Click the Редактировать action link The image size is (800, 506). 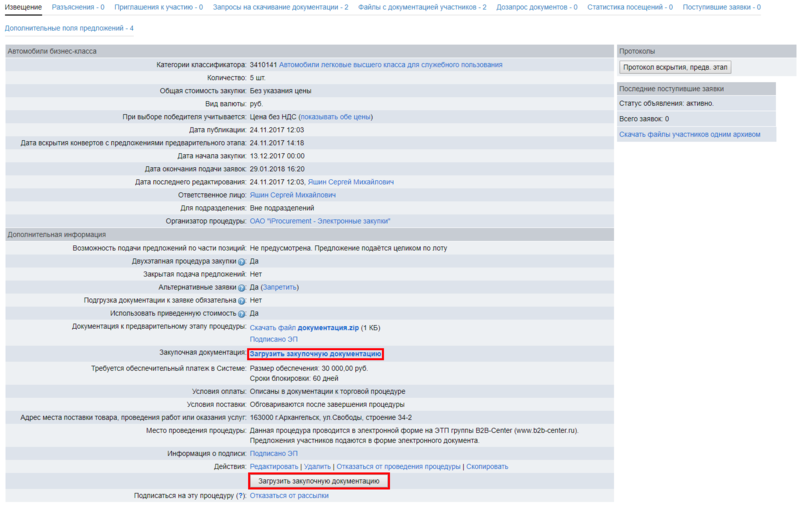point(274,466)
